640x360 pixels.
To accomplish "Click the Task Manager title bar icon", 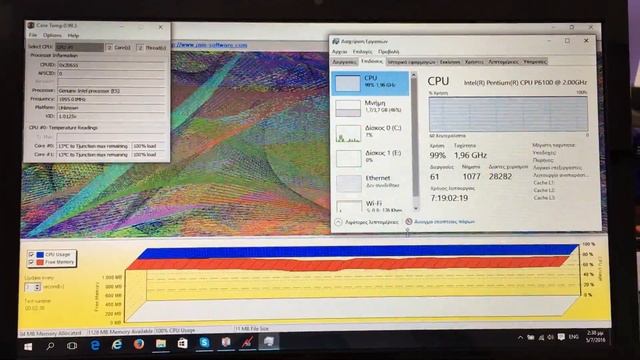I will pyautogui.click(x=336, y=41).
